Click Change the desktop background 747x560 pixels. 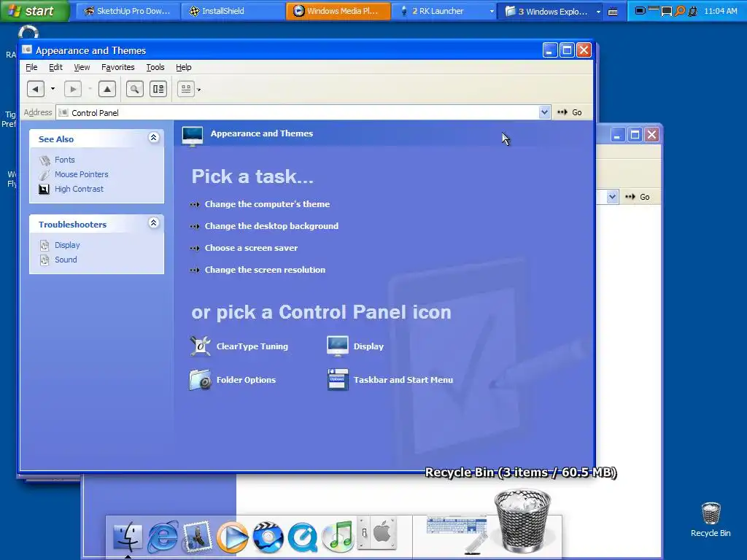[x=271, y=226]
